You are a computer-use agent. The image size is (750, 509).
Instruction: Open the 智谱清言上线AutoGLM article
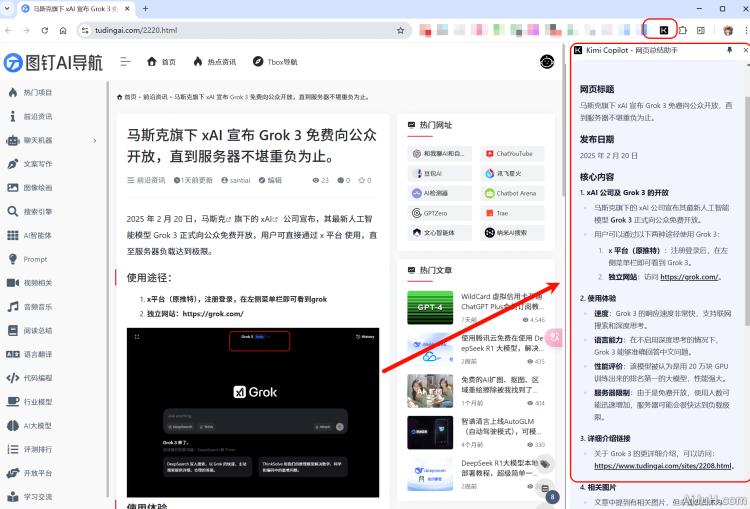pos(503,426)
